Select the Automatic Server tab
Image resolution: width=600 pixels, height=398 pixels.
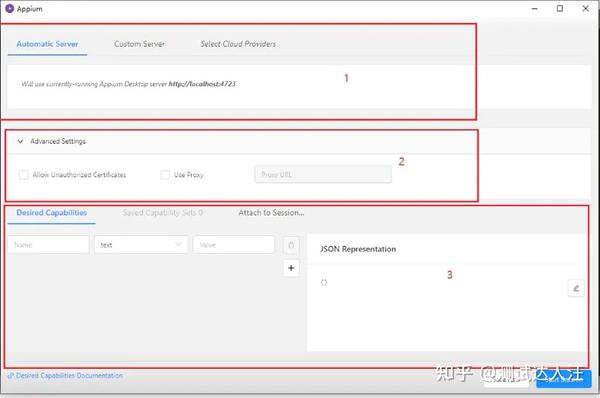tap(47, 44)
